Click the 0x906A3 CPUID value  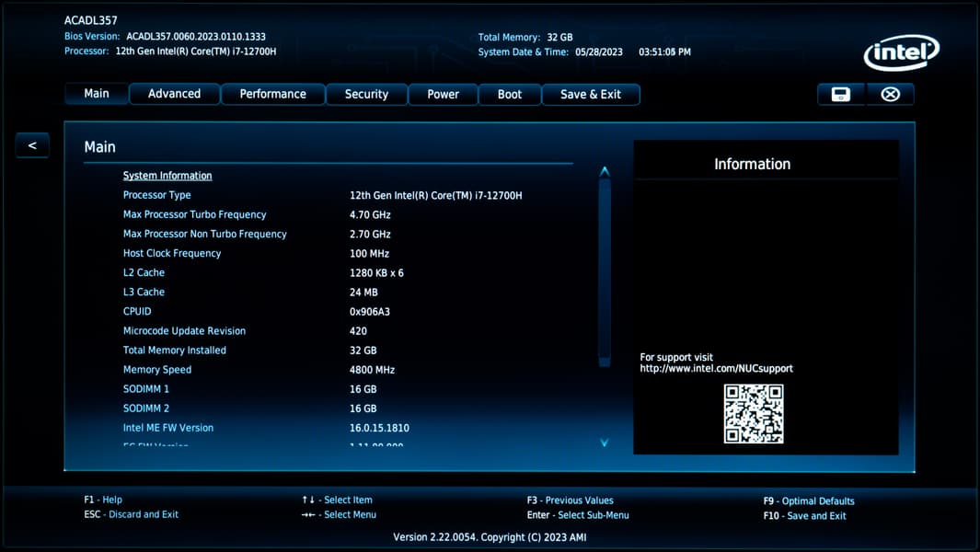click(370, 312)
